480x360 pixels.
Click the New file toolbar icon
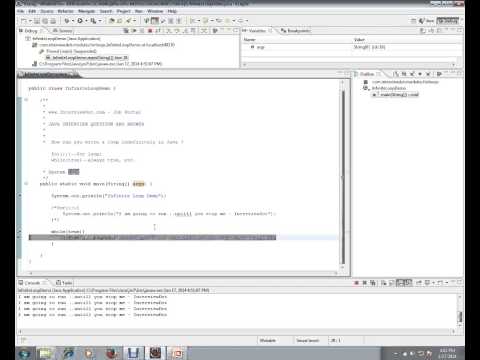(24, 21)
